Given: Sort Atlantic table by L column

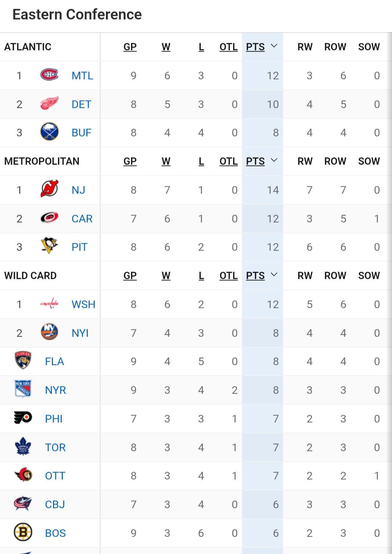Looking at the screenshot, I should tap(201, 47).
